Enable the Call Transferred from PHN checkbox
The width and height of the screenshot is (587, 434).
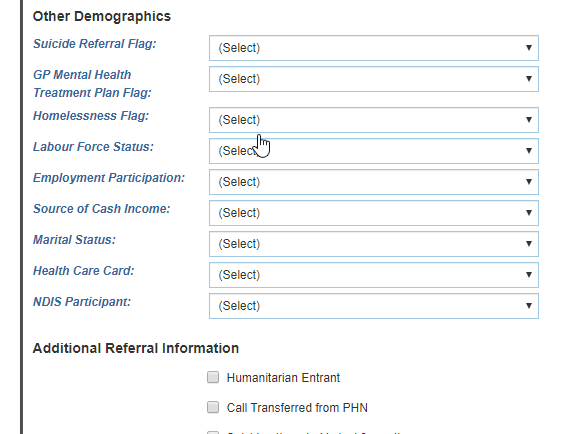(x=213, y=407)
